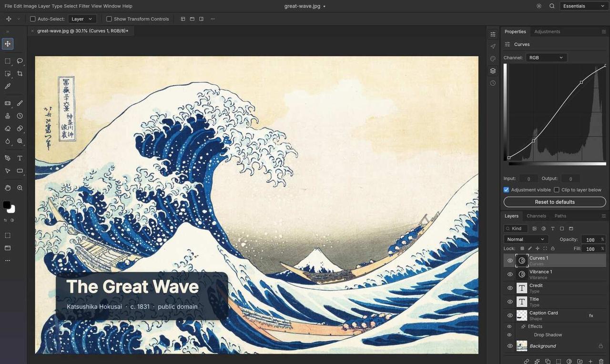Image resolution: width=610 pixels, height=364 pixels.
Task: Select the Hand tool
Action: click(8, 188)
